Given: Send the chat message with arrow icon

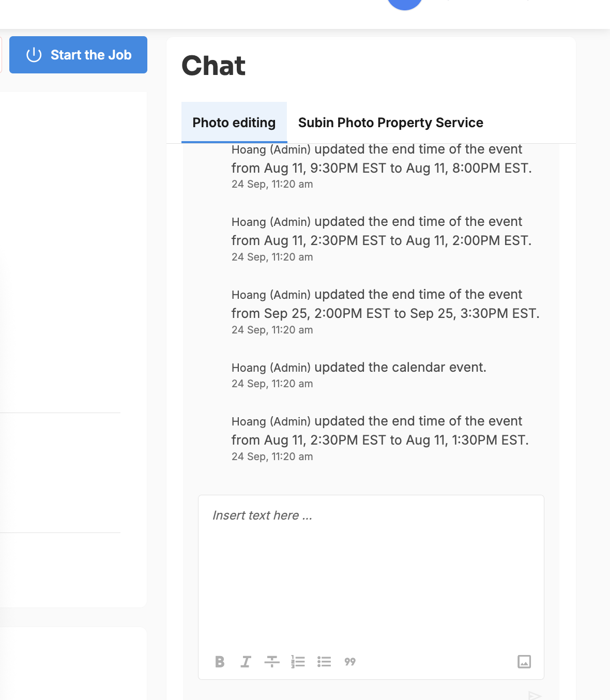Looking at the screenshot, I should tap(535, 695).
